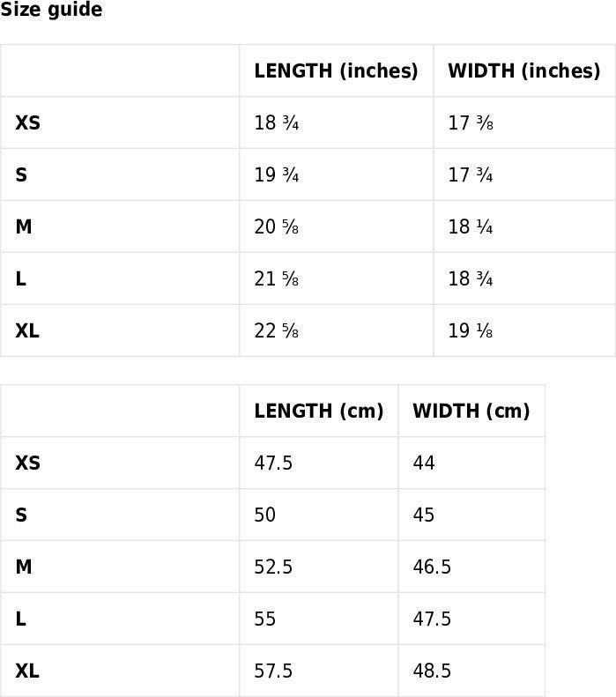Select the WIDTH (inches) column header

coord(524,70)
